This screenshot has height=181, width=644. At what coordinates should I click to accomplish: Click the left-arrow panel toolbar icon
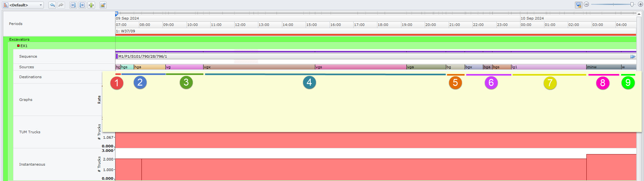[x=73, y=5]
